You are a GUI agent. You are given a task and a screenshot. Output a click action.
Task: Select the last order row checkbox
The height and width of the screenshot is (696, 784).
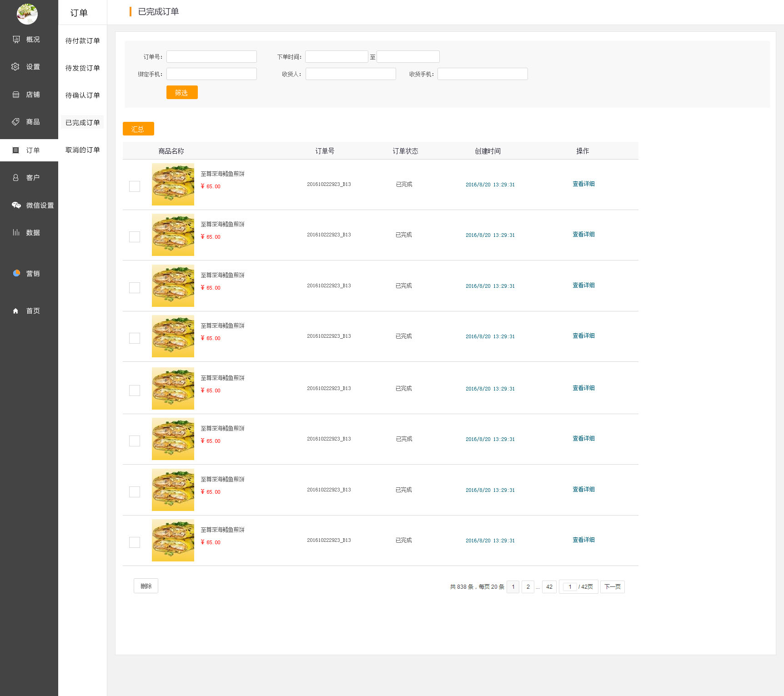tap(135, 542)
